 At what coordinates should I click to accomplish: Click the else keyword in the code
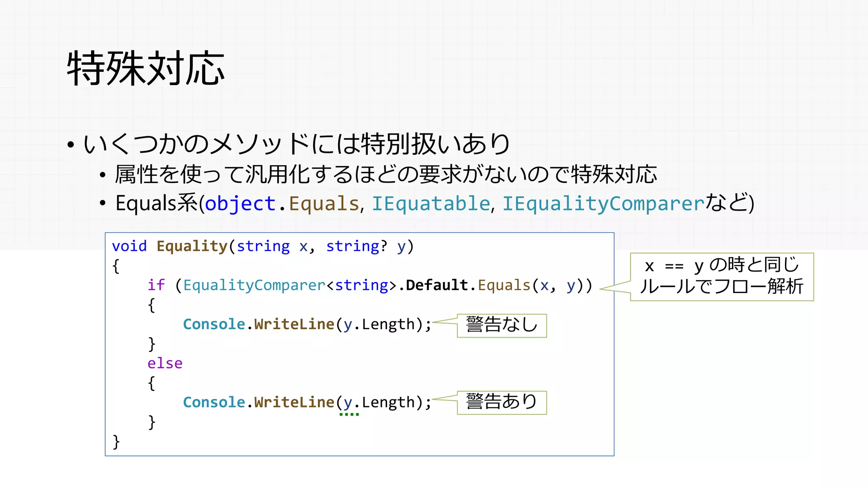(165, 363)
